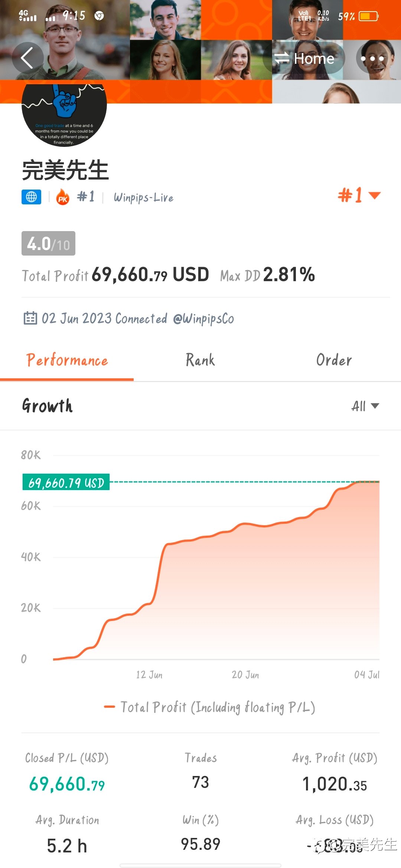Tap the PK flame badge icon
This screenshot has height=868, width=401.
63,197
